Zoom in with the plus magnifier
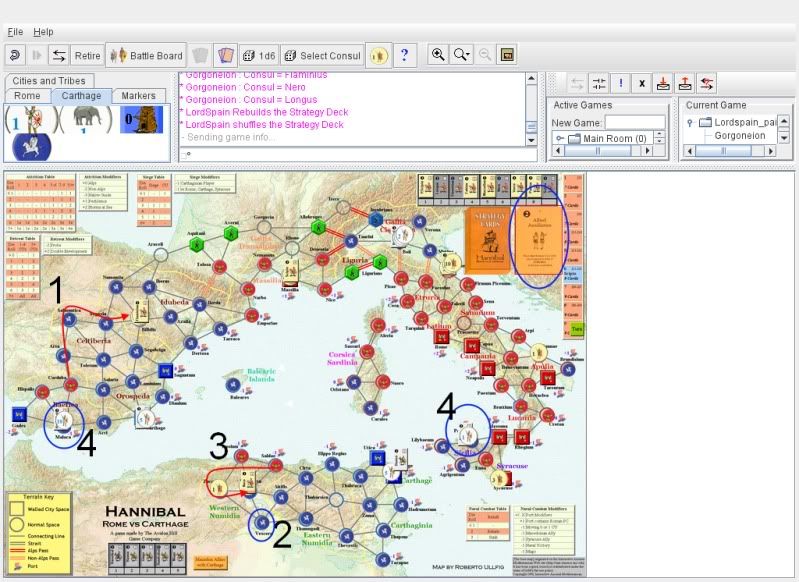The image size is (799, 582). tap(438, 55)
